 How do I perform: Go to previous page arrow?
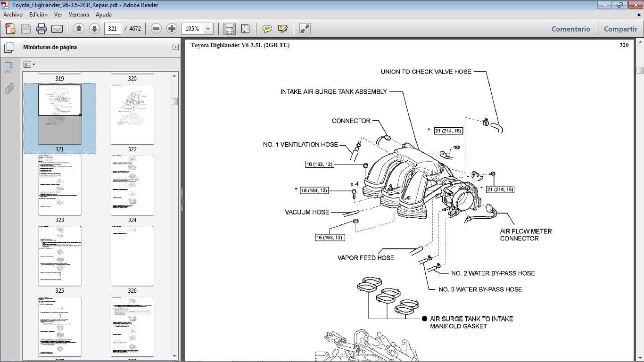point(79,29)
